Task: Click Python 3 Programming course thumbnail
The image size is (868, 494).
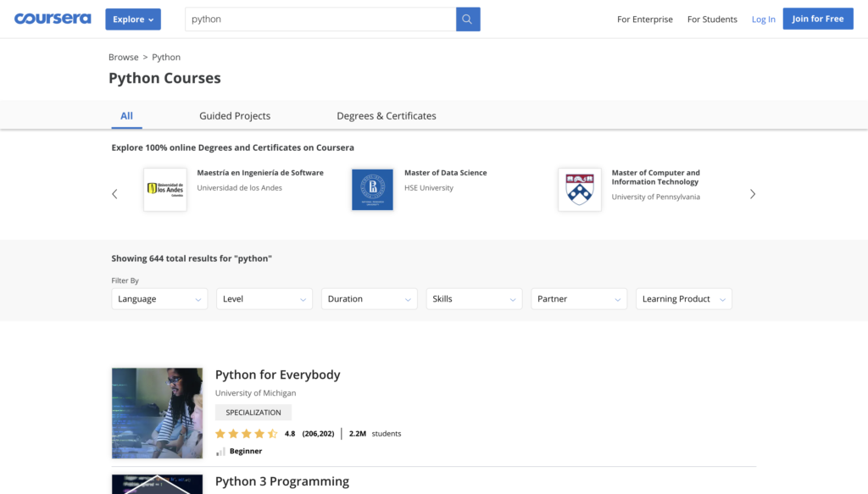Action: coord(157,484)
